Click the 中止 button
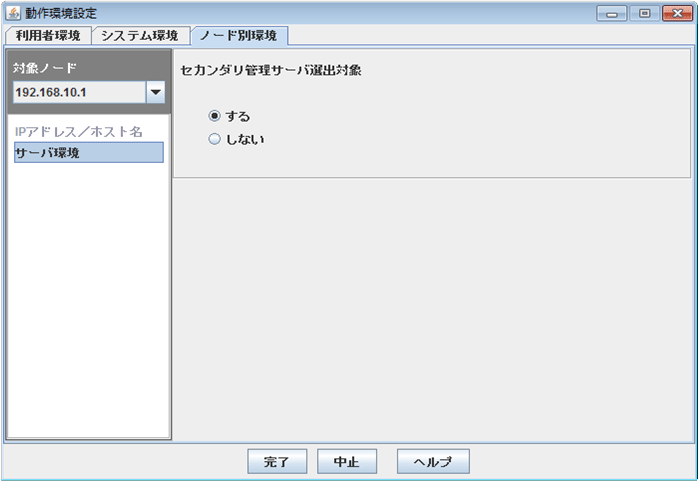Screen dimensions: 698x481 347,461
